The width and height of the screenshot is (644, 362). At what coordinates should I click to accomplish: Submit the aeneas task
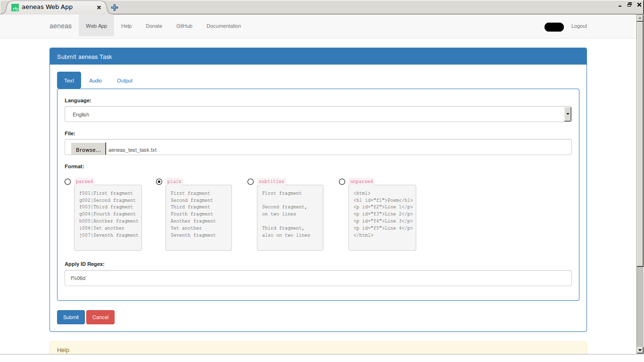point(71,317)
